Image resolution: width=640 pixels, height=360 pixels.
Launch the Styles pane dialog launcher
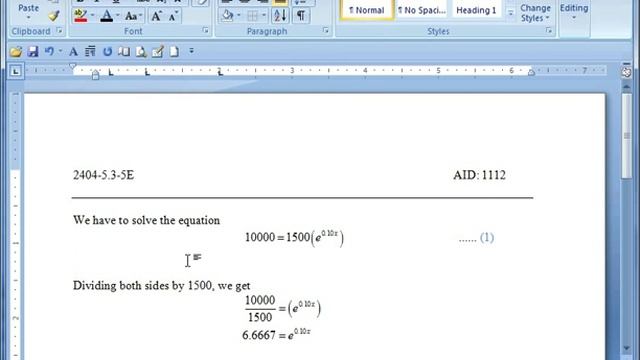[549, 31]
